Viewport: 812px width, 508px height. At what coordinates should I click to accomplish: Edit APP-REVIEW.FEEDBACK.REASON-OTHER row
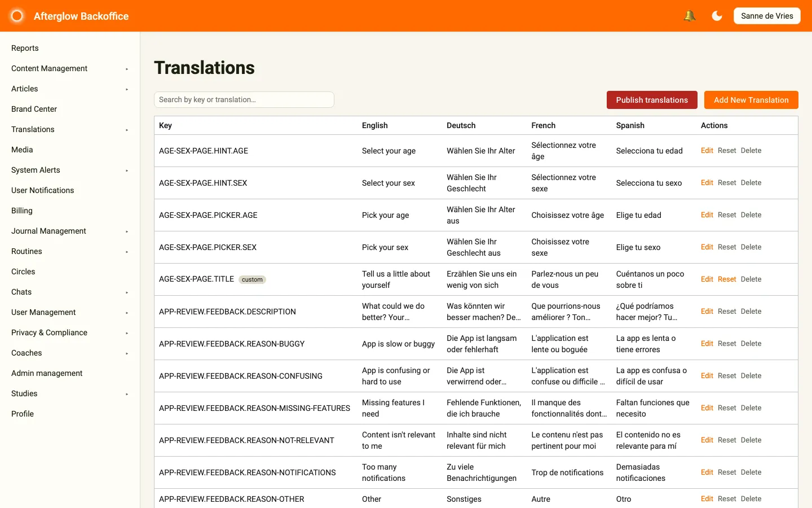tap(707, 499)
